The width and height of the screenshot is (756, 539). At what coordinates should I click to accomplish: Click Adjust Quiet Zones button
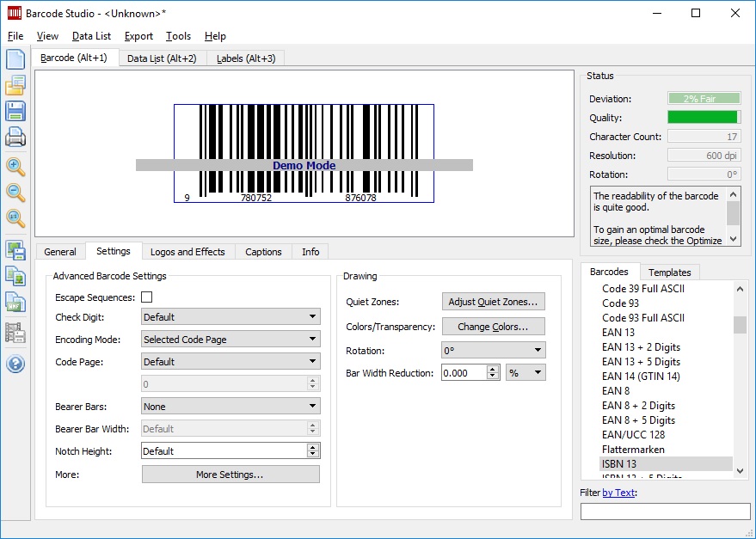493,302
